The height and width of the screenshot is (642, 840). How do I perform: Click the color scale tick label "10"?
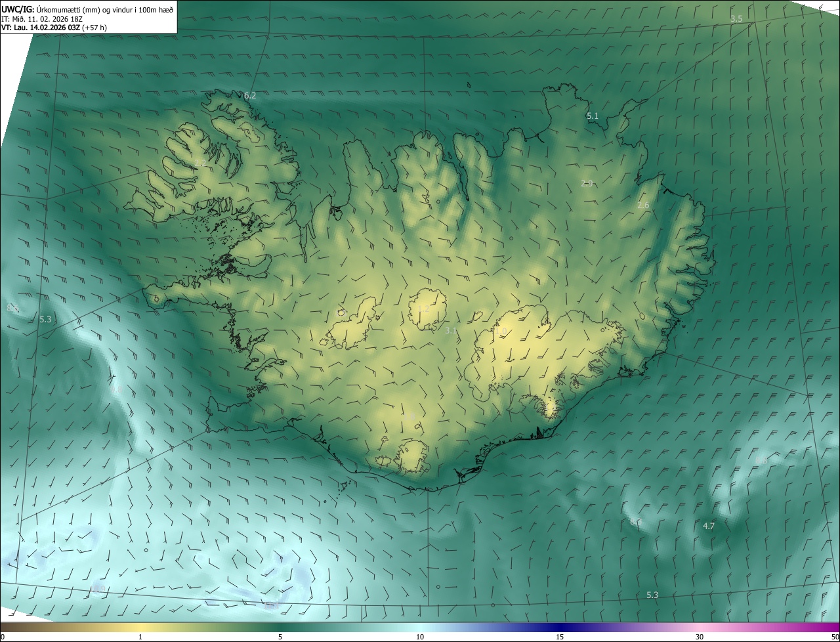[420, 637]
